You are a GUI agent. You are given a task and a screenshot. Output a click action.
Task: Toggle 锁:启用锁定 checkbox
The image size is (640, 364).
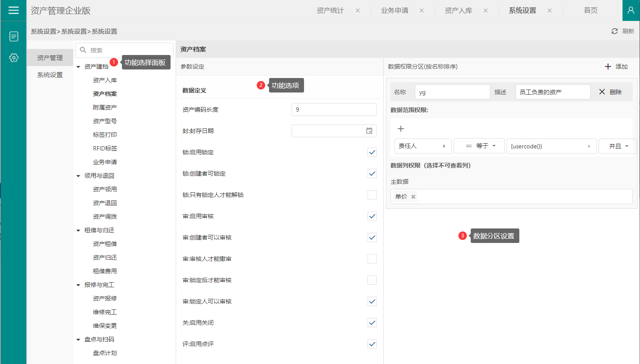point(372,152)
